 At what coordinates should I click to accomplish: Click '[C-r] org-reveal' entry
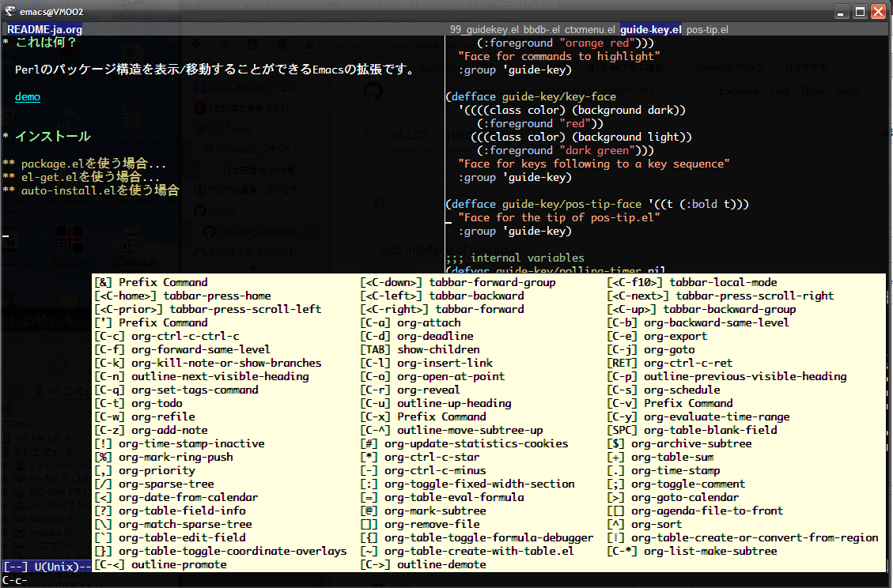click(410, 390)
